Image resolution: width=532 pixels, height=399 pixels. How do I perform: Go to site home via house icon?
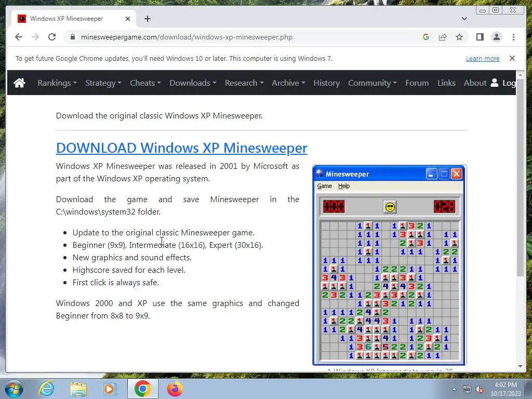[x=19, y=83]
